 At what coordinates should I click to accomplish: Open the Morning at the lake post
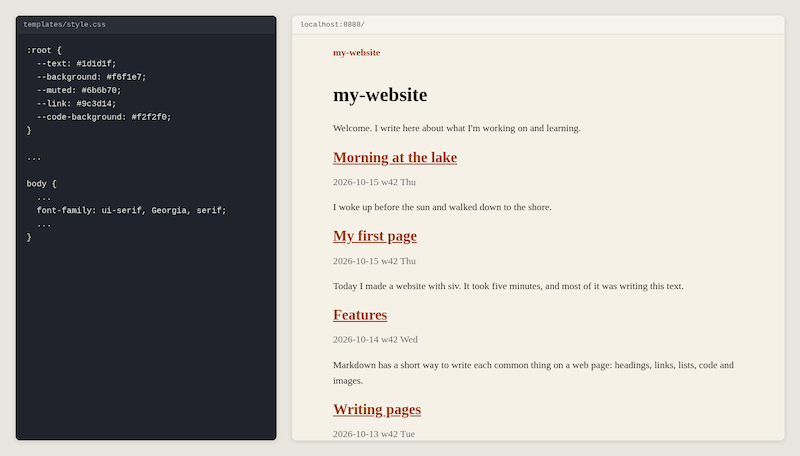[x=395, y=158]
